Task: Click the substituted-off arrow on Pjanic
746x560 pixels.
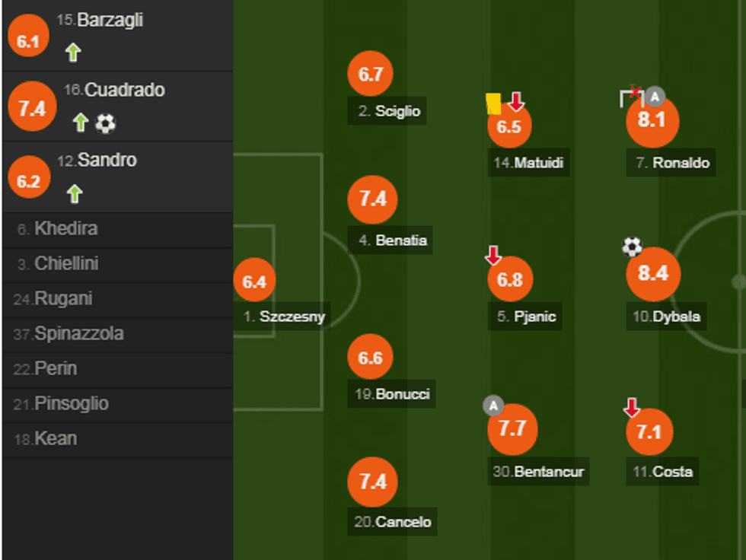Action: click(493, 255)
